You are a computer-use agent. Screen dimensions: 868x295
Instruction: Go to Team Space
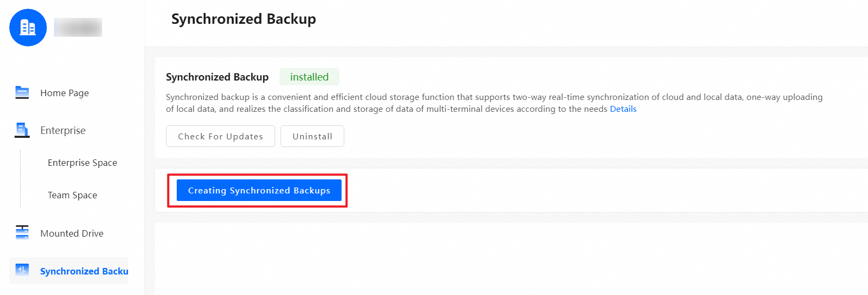(72, 195)
